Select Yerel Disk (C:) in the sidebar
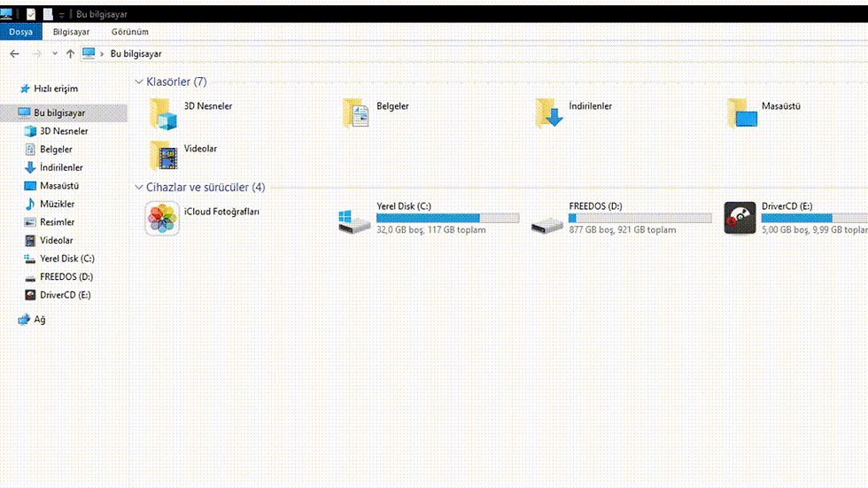Screen dimensions: 868x488 point(59,259)
